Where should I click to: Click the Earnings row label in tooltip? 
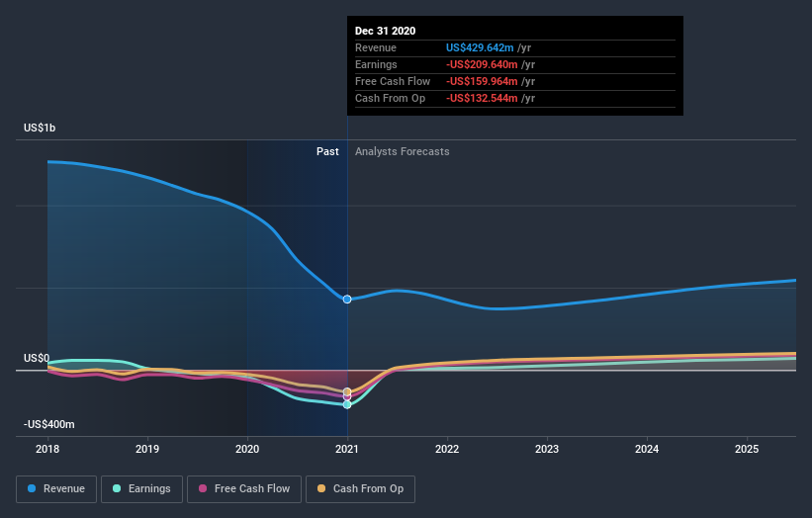click(376, 64)
